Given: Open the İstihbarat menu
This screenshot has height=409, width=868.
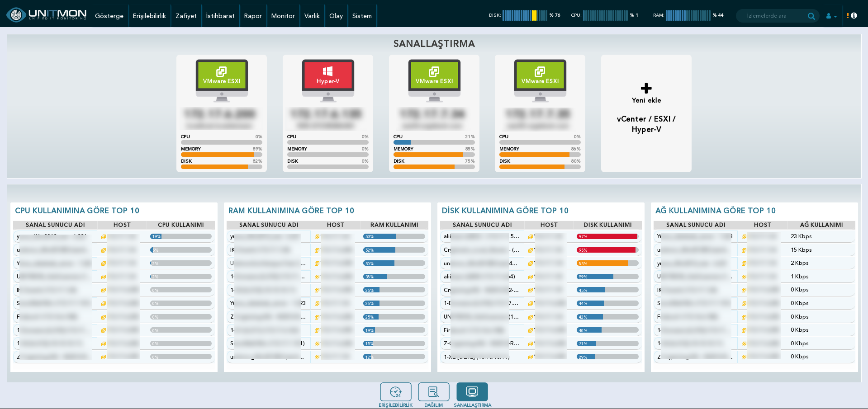Looking at the screenshot, I should tap(220, 16).
